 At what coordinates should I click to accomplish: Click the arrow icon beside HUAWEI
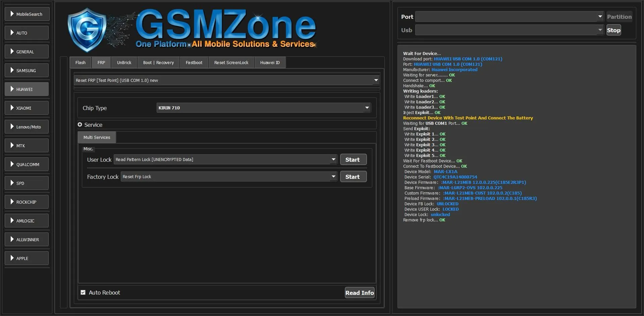[12, 89]
